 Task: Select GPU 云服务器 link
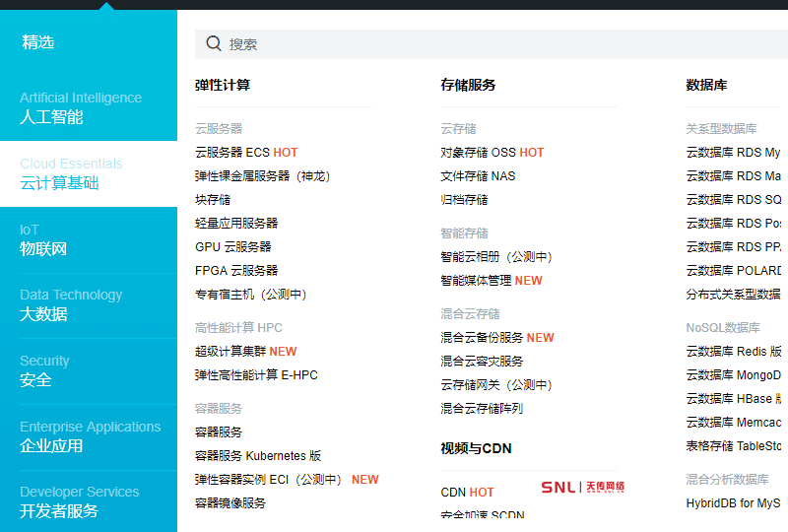pyautogui.click(x=232, y=247)
